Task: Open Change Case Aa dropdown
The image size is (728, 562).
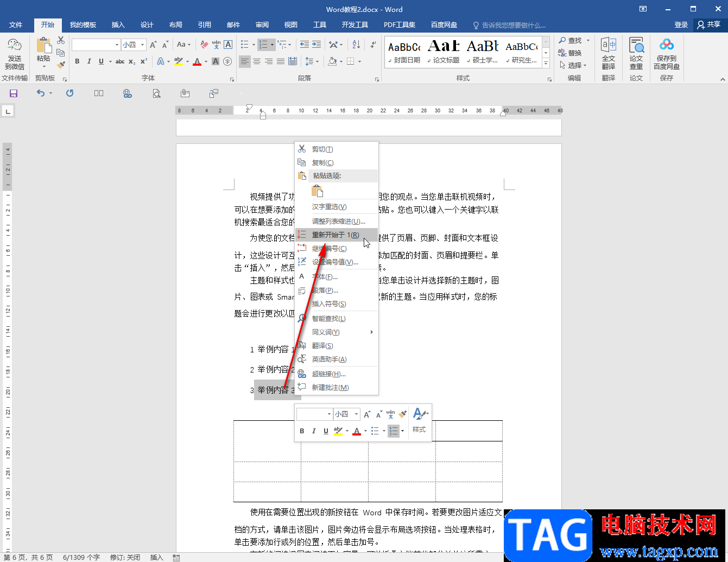Action: point(183,45)
